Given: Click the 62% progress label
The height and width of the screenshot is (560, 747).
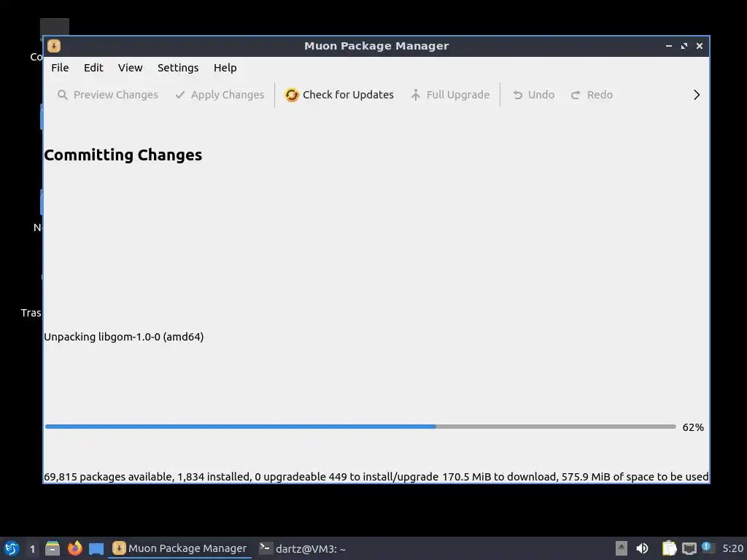Looking at the screenshot, I should click(x=693, y=427).
